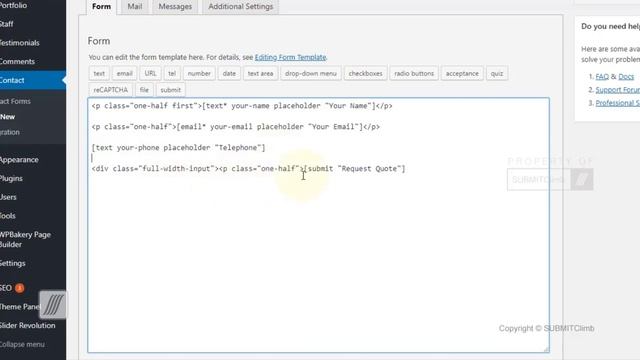Click the "Telephone" placeholder text in code
The image size is (640, 360).
click(x=238, y=148)
